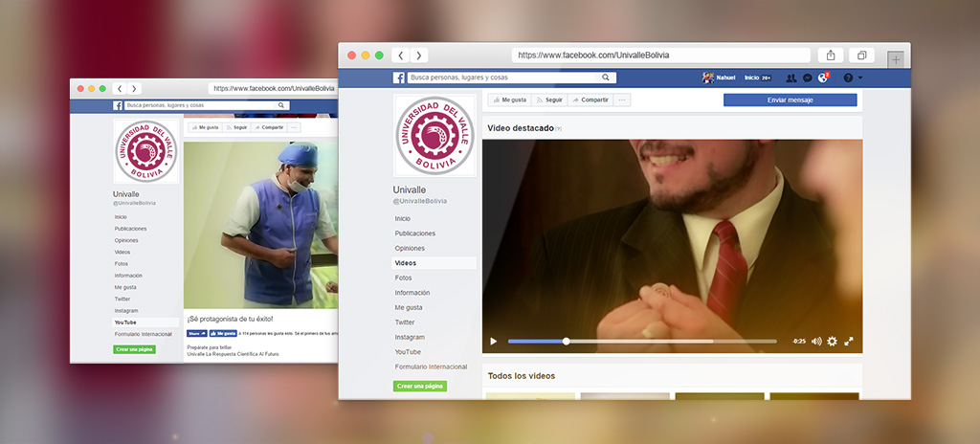The height and width of the screenshot is (444, 980).
Task: Click the video progress slider handle
Action: pyautogui.click(x=566, y=341)
